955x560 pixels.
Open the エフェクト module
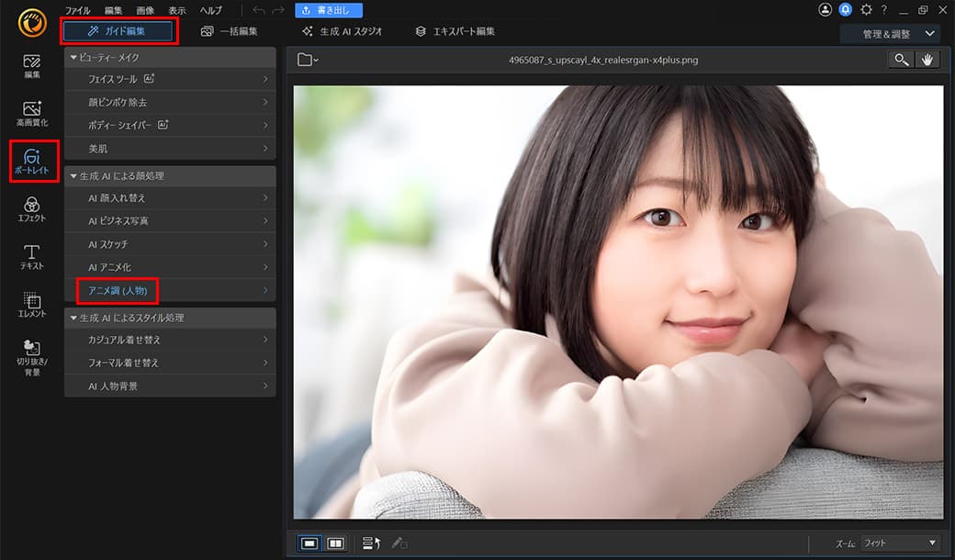tap(31, 209)
